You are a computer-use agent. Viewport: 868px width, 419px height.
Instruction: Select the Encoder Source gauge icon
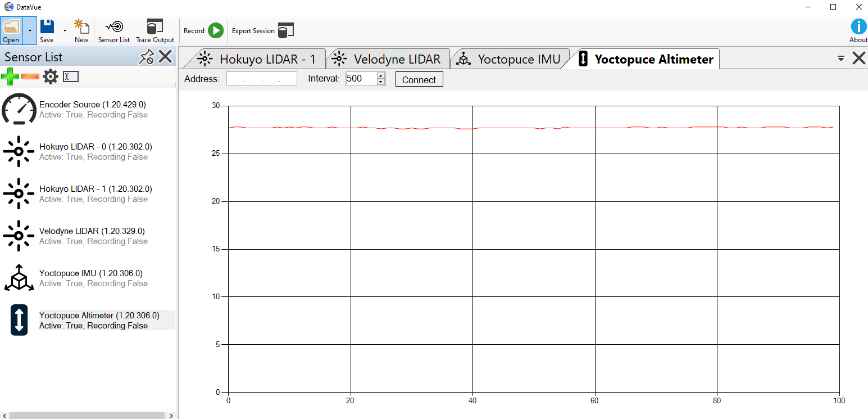point(19,109)
